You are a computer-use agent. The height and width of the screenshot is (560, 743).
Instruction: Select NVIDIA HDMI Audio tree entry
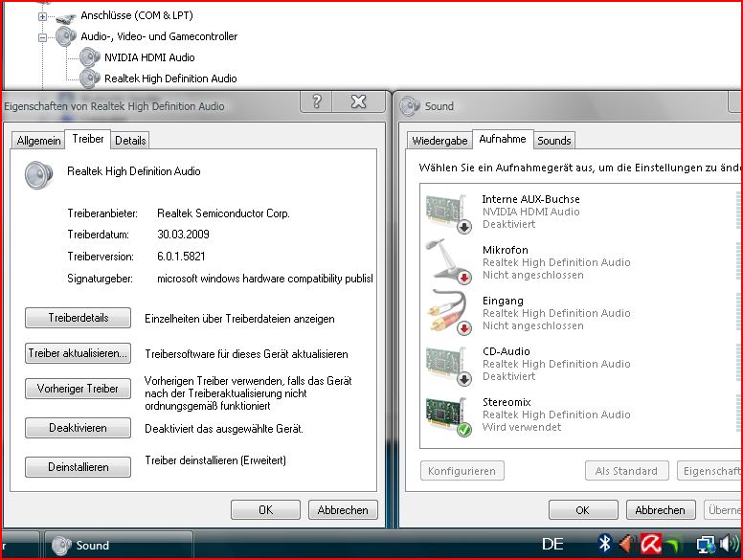point(149,57)
